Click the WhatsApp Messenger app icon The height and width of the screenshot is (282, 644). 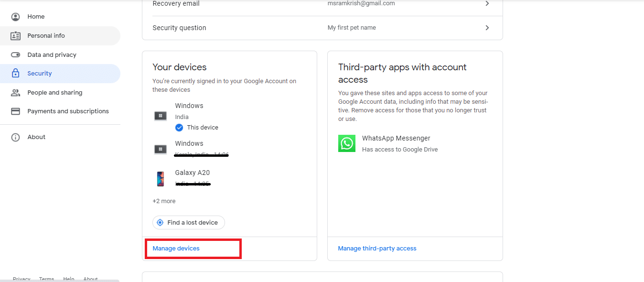[347, 143]
